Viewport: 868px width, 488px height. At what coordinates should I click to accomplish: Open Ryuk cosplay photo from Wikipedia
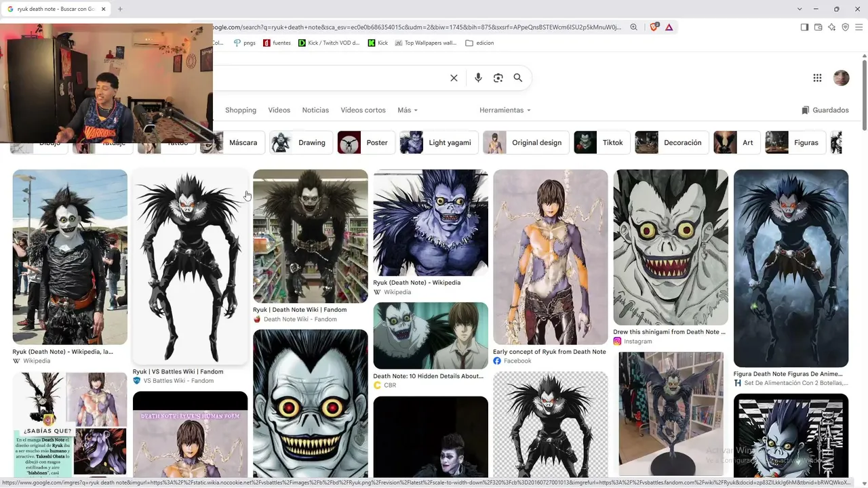point(70,257)
